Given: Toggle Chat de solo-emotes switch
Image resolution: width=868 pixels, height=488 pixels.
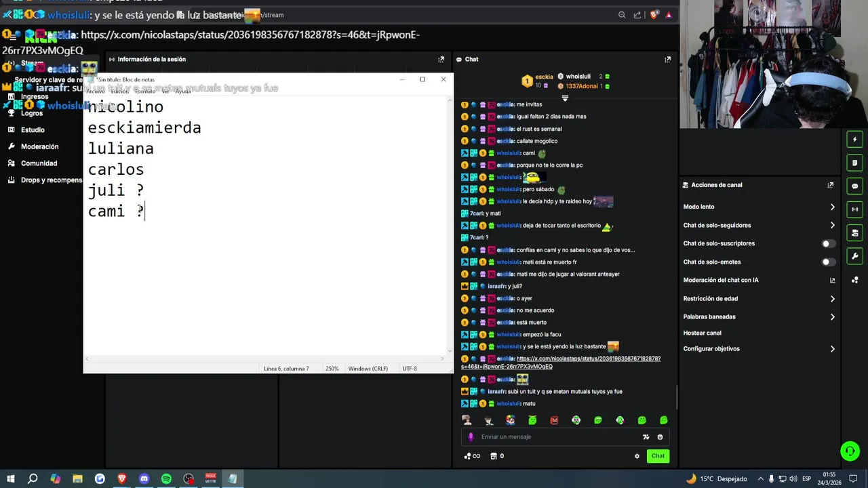Looking at the screenshot, I should click(828, 262).
